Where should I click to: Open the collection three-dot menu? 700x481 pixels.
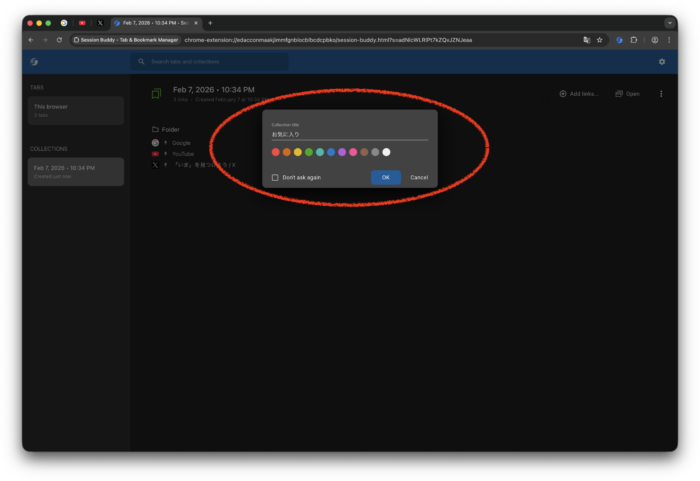click(661, 94)
